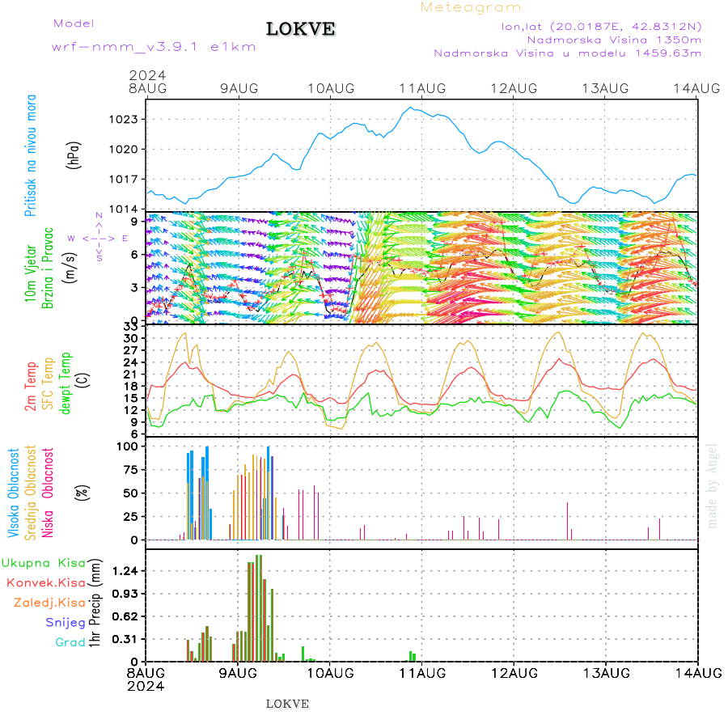Click the '2m Temp' red label

[31, 387]
